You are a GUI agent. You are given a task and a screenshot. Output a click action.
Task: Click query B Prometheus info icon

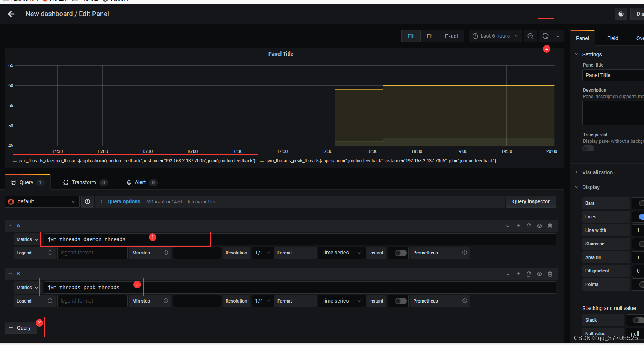point(465,301)
